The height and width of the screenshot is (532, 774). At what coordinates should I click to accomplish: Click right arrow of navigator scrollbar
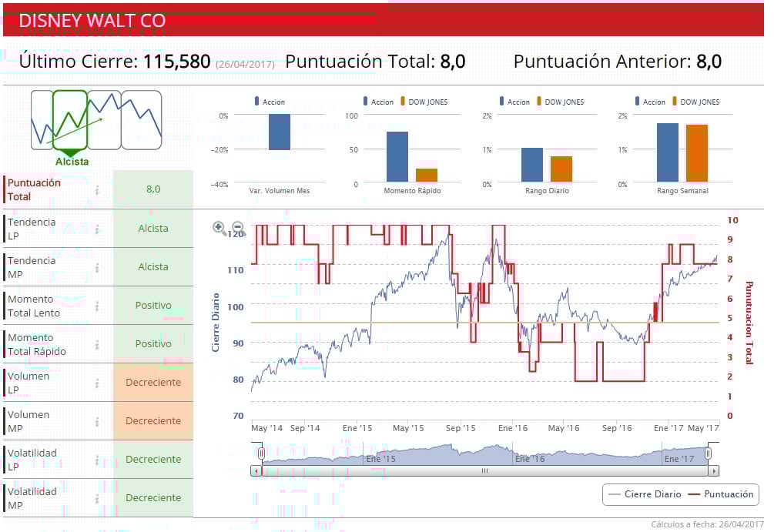(714, 471)
